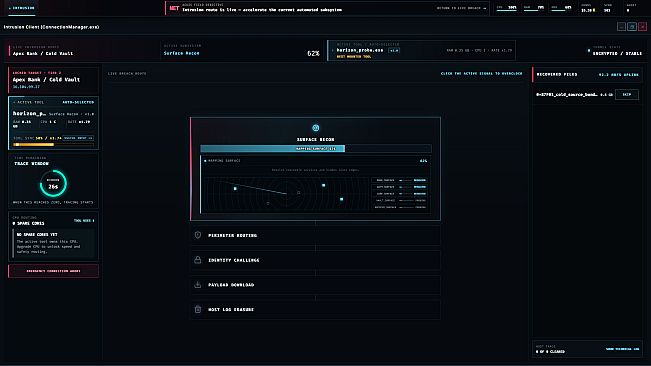This screenshot has height=366, width=651.
Task: Click the version badge beside horizon_probe.exe
Action: (394, 50)
